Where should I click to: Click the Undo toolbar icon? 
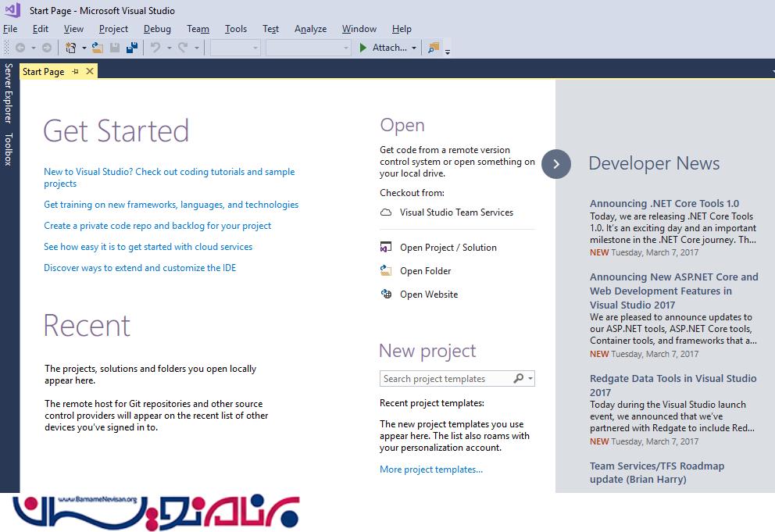pos(155,48)
